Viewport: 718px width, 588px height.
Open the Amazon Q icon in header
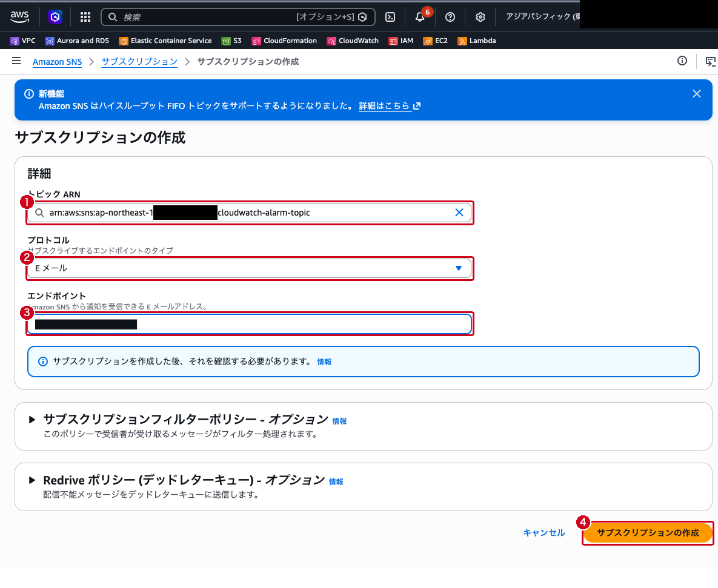click(55, 17)
